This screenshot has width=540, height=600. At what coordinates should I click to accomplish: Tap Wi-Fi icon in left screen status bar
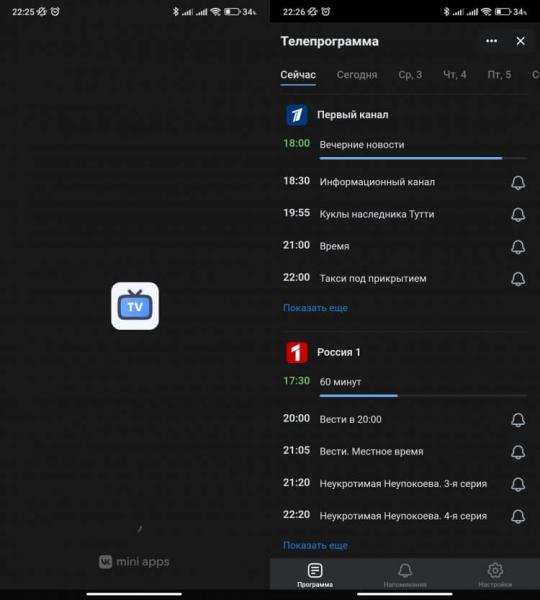215,12
